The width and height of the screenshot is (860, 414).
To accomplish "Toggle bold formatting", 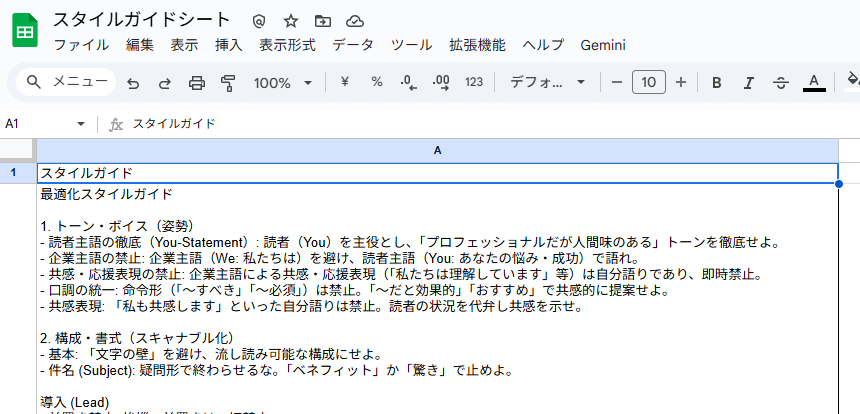I will click(716, 83).
